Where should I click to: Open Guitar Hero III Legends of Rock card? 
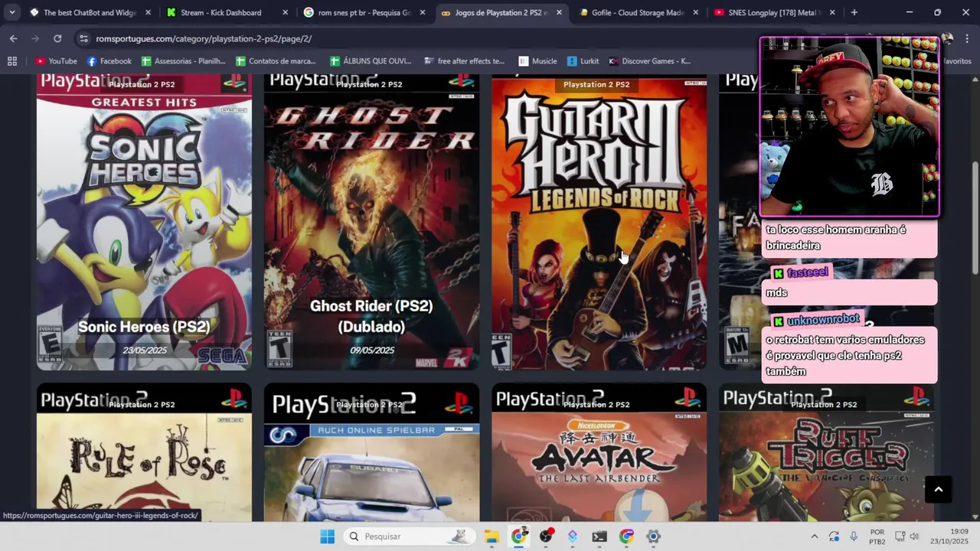point(599,222)
